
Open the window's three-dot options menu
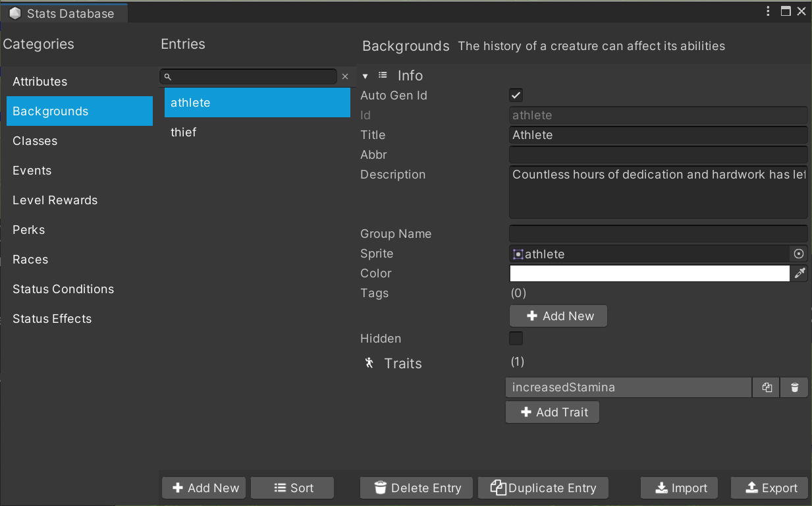pos(769,11)
